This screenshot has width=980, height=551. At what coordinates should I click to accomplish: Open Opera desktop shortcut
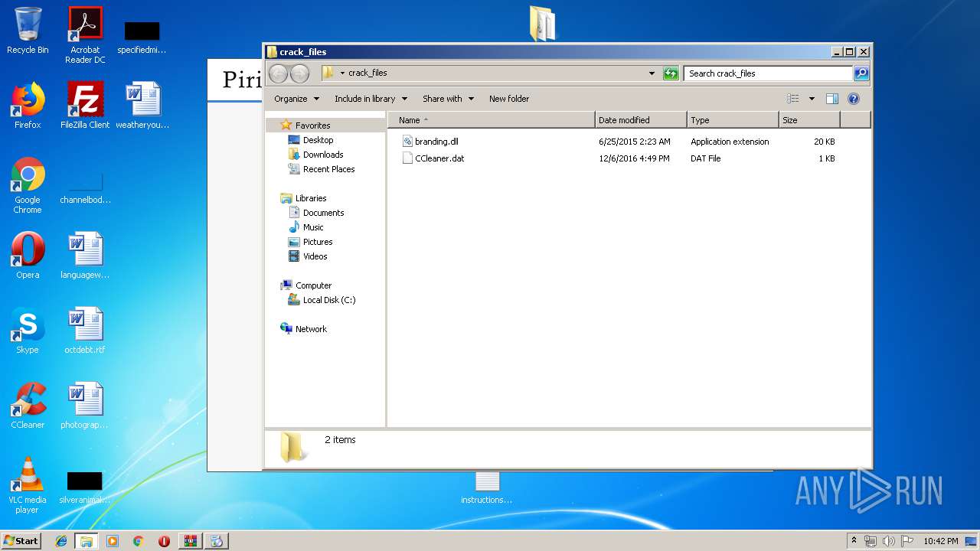pos(28,256)
